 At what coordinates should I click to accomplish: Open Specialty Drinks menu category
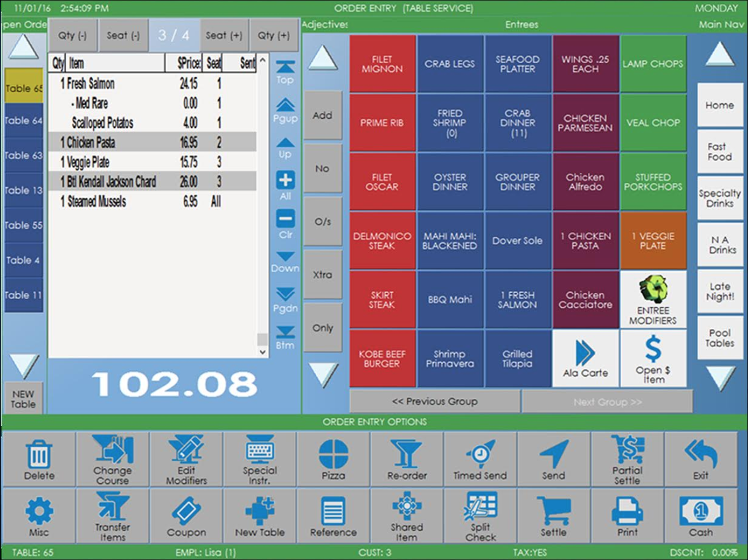(720, 198)
